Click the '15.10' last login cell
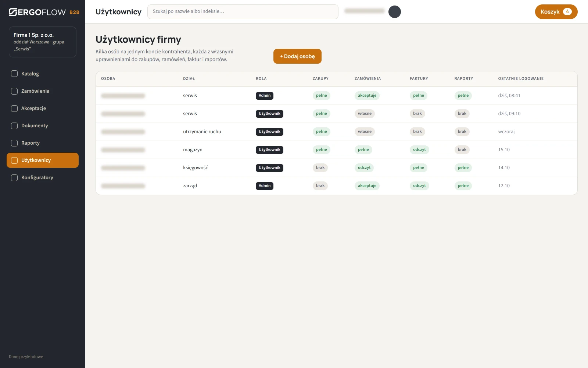The image size is (588, 368). click(x=504, y=150)
